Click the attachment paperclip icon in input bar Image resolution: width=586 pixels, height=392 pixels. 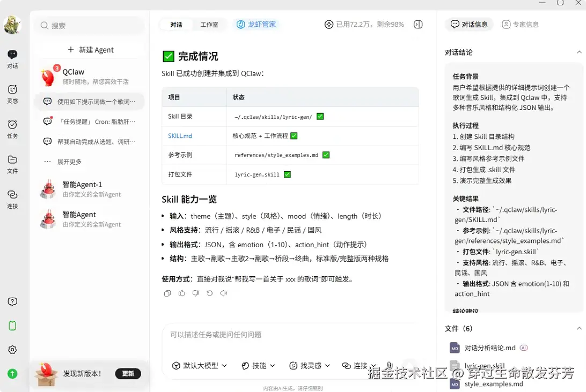(x=389, y=366)
